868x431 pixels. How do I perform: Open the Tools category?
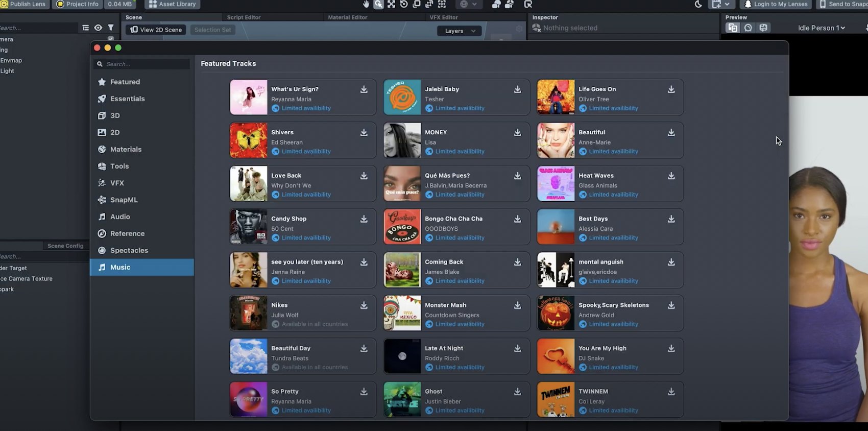point(142,166)
